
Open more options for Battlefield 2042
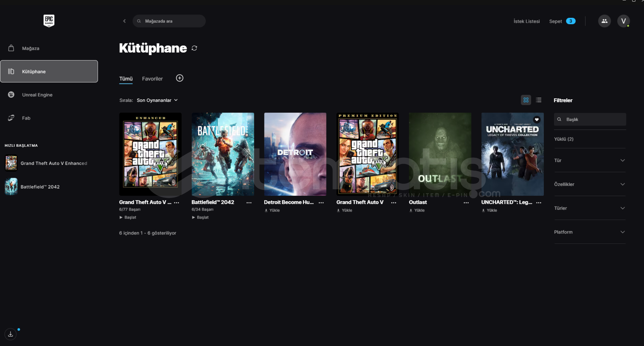[x=249, y=203]
